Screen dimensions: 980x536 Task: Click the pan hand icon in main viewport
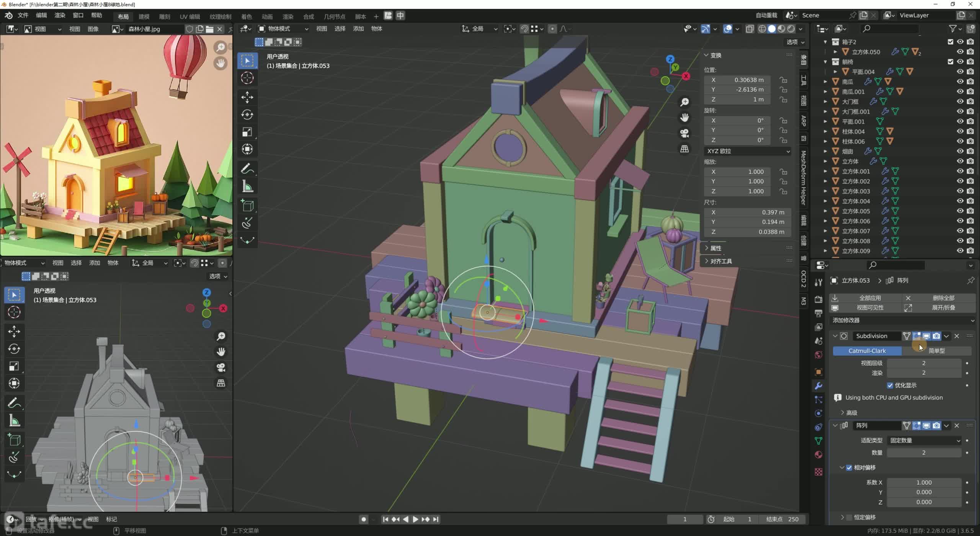684,118
